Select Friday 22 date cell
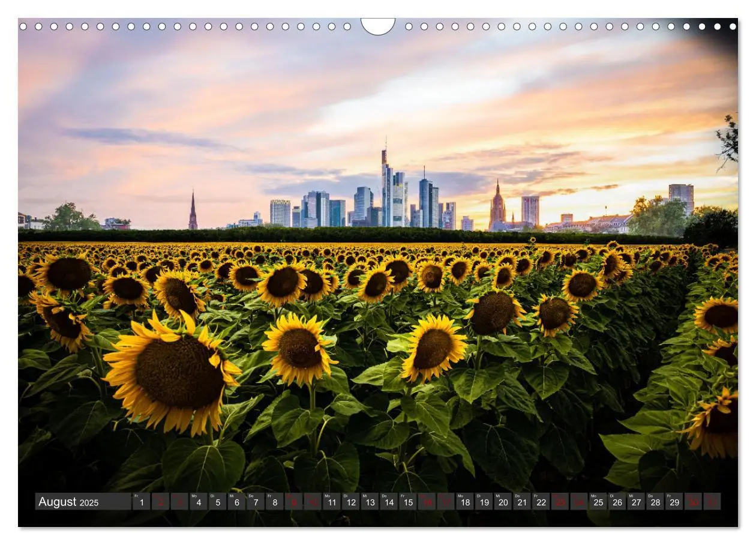Screen dimensions: 756x545 (541, 502)
